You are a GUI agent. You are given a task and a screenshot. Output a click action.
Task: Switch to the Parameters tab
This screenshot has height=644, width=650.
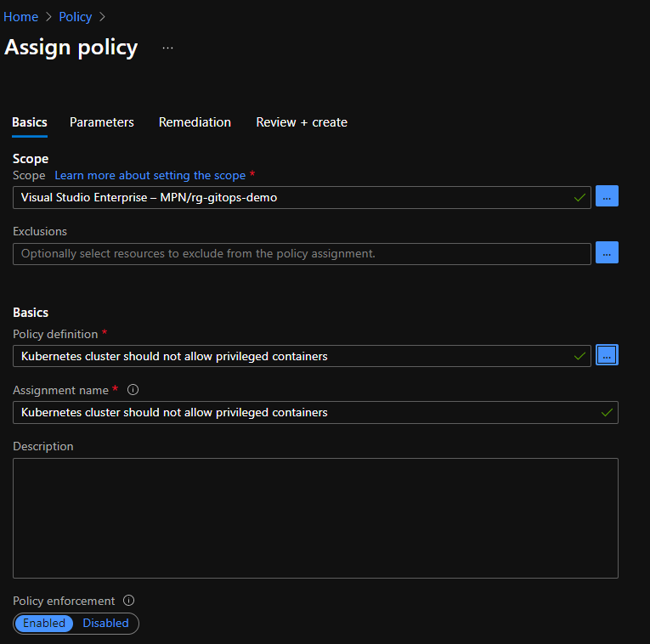click(102, 122)
